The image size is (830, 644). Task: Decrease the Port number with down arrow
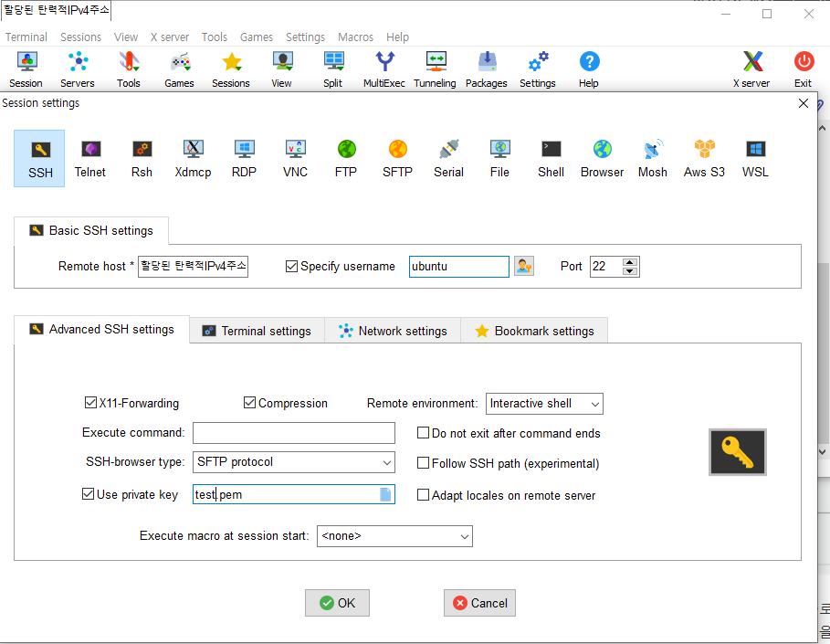pos(629,271)
